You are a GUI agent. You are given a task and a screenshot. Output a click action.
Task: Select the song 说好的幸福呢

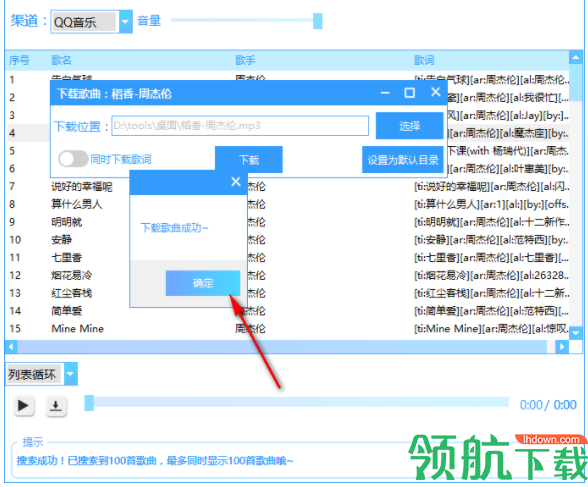tap(82, 186)
